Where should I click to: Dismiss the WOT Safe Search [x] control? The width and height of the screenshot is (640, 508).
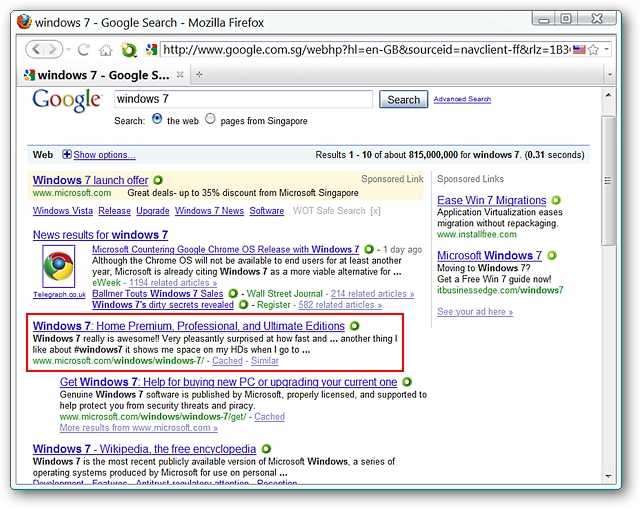point(375,211)
